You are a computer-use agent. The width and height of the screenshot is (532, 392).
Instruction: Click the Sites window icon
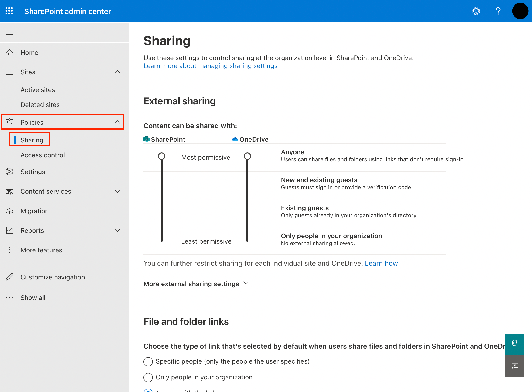point(9,72)
